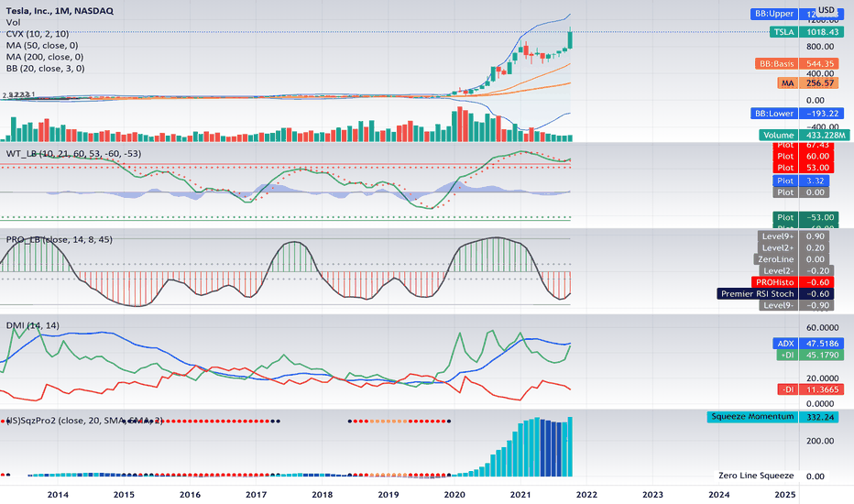Click the ADX 47.5186 label
This screenshot has height=504, width=854.
808,344
